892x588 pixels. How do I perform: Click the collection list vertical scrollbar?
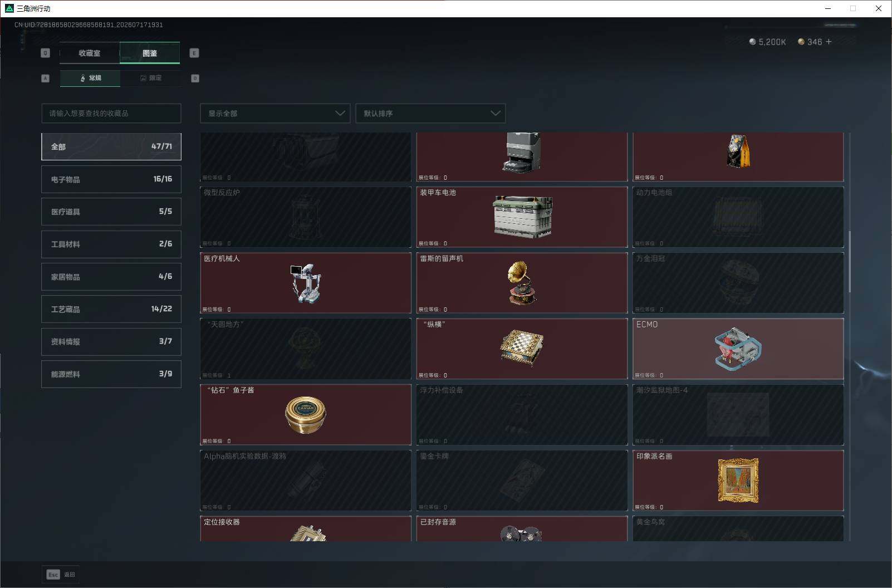pyautogui.click(x=850, y=262)
